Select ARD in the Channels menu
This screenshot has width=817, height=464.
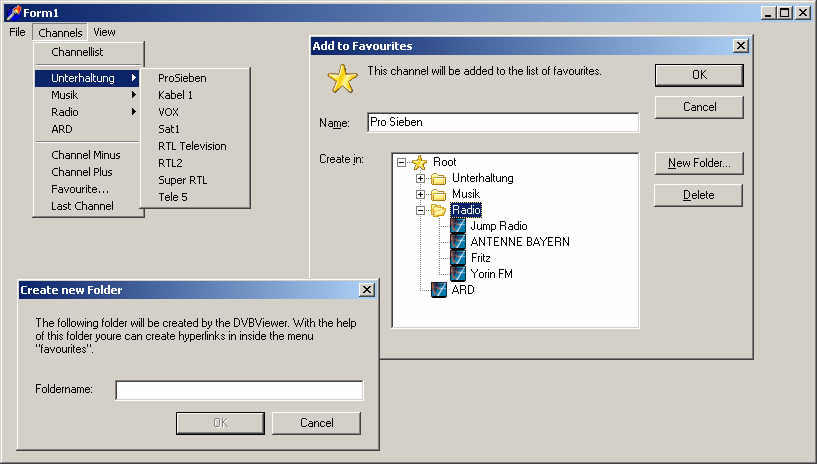[x=88, y=129]
